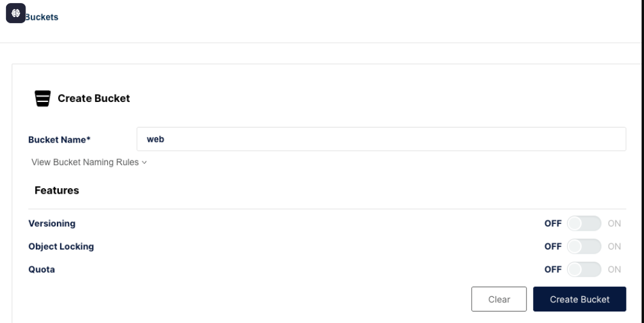Viewport: 644px width, 323px height.
Task: Click the OFF label for Versioning
Action: click(x=552, y=223)
